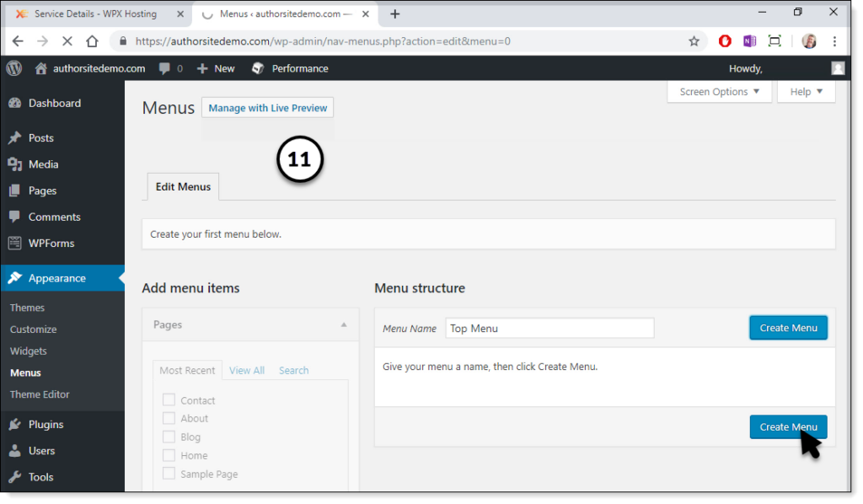
Task: Click the bottom Create Menu button
Action: [788, 426]
